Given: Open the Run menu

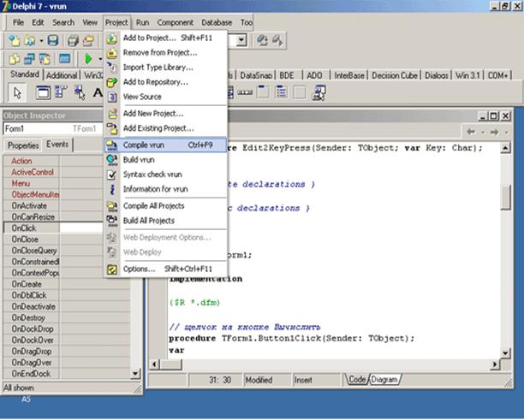Looking at the screenshot, I should point(142,22).
